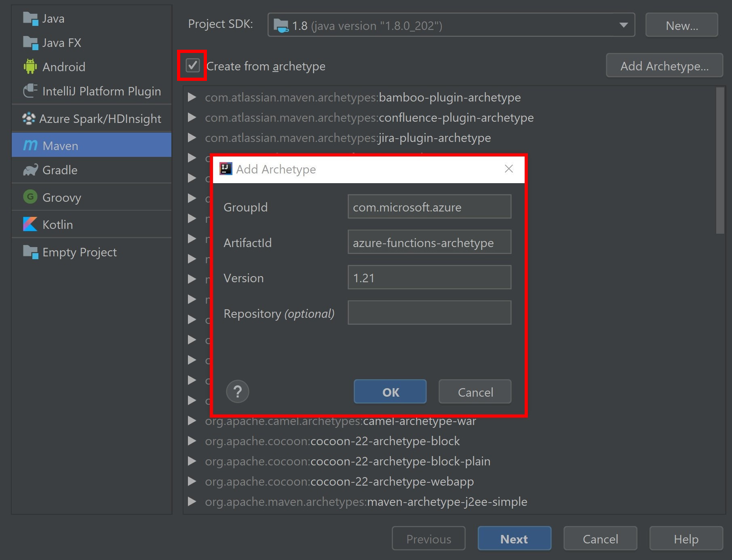732x560 pixels.
Task: Expand maven-archetype-j2ee-simple entry
Action: tap(192, 501)
